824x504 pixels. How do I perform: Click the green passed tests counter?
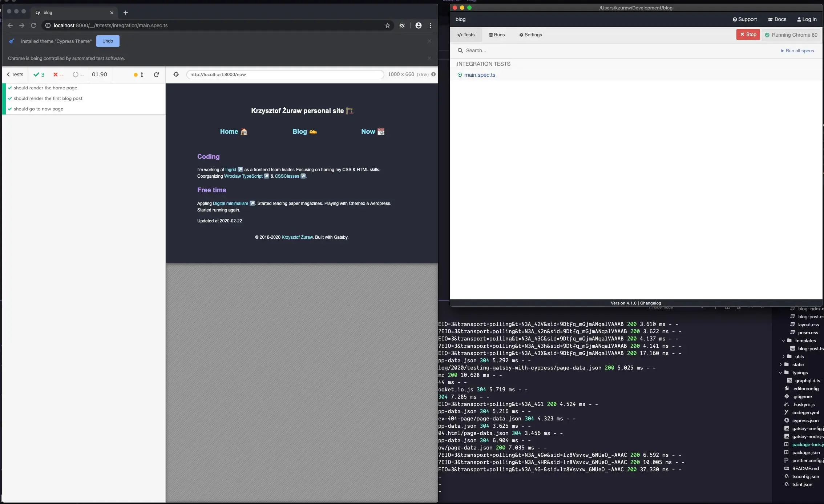point(39,74)
